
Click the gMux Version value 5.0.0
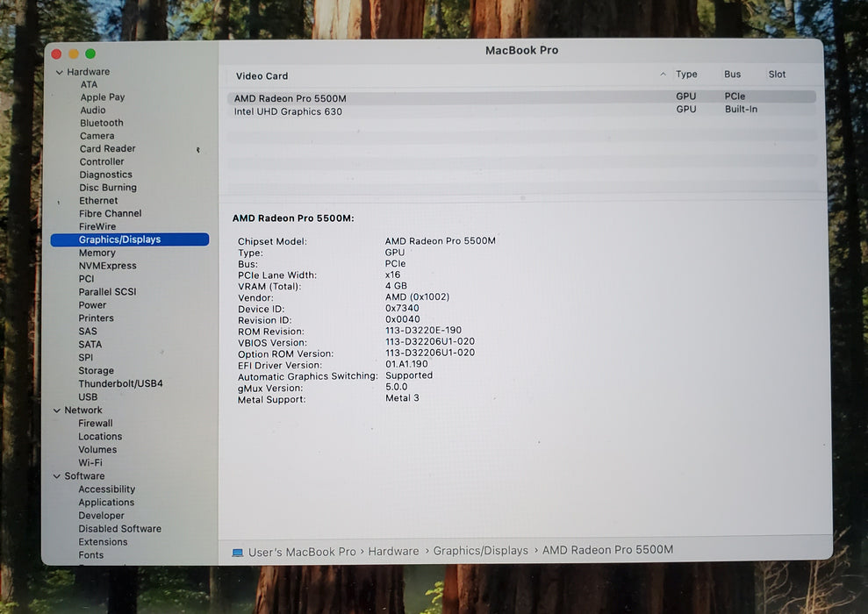tap(397, 387)
